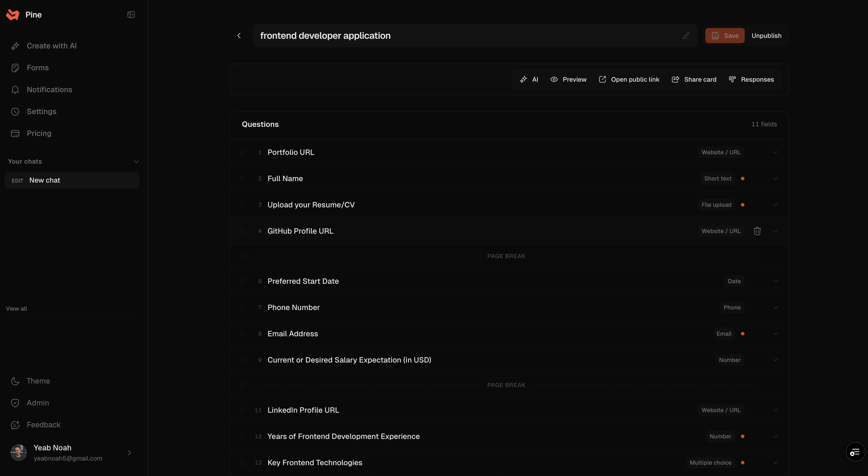The width and height of the screenshot is (868, 476).
Task: Expand the Portfolio URL question row
Action: (775, 152)
